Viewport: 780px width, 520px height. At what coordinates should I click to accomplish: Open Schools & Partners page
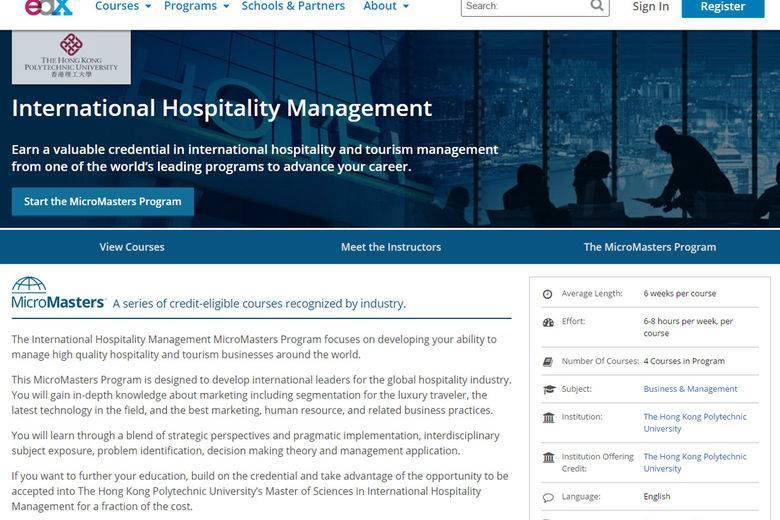(x=293, y=6)
